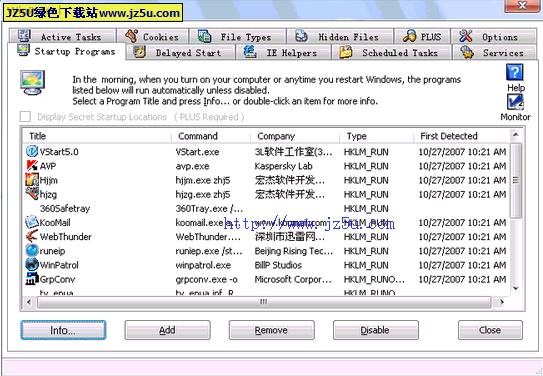Click the Hidden Files tab icon
Viewport: 543px width, 376px height.
[301, 36]
